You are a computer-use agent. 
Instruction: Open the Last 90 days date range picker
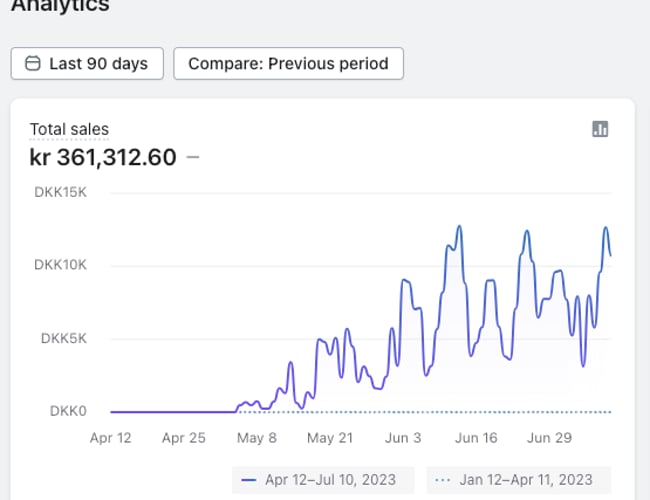87,64
